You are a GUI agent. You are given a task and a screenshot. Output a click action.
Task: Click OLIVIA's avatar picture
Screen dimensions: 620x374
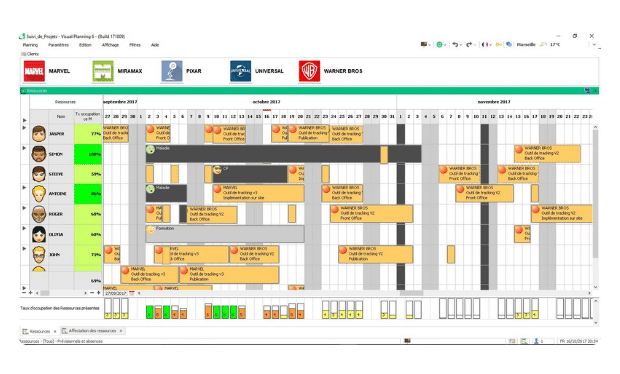pyautogui.click(x=39, y=234)
